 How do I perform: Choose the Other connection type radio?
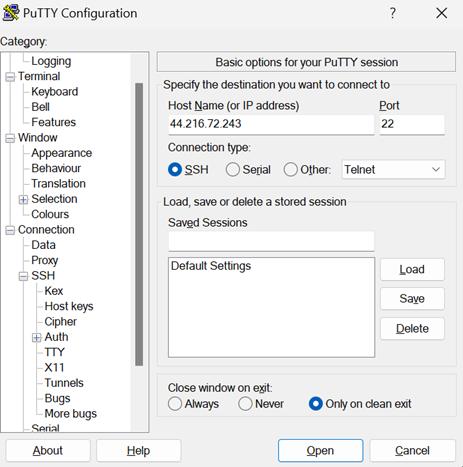[291, 170]
